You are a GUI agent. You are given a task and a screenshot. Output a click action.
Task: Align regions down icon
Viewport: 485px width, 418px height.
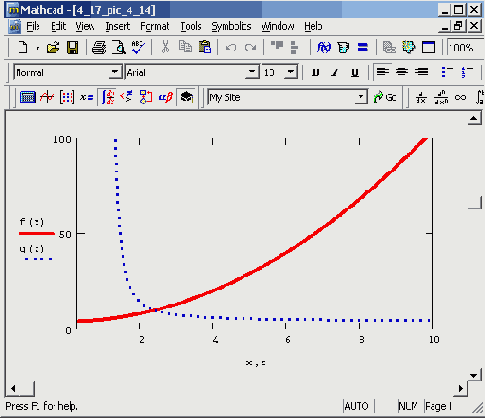[x=294, y=47]
